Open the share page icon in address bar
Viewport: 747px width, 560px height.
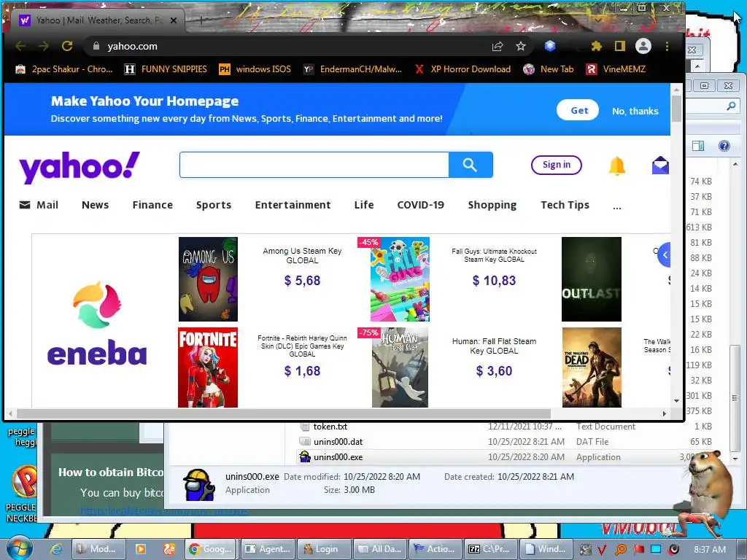click(498, 46)
